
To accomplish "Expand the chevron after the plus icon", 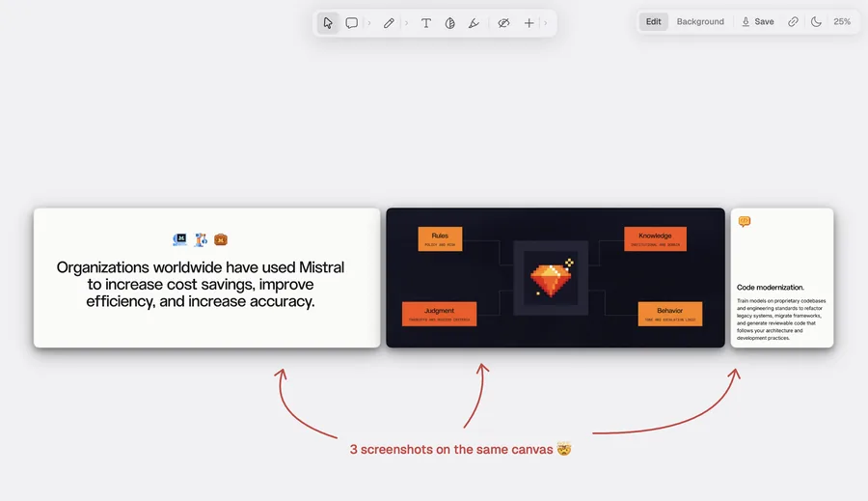I will [x=545, y=23].
